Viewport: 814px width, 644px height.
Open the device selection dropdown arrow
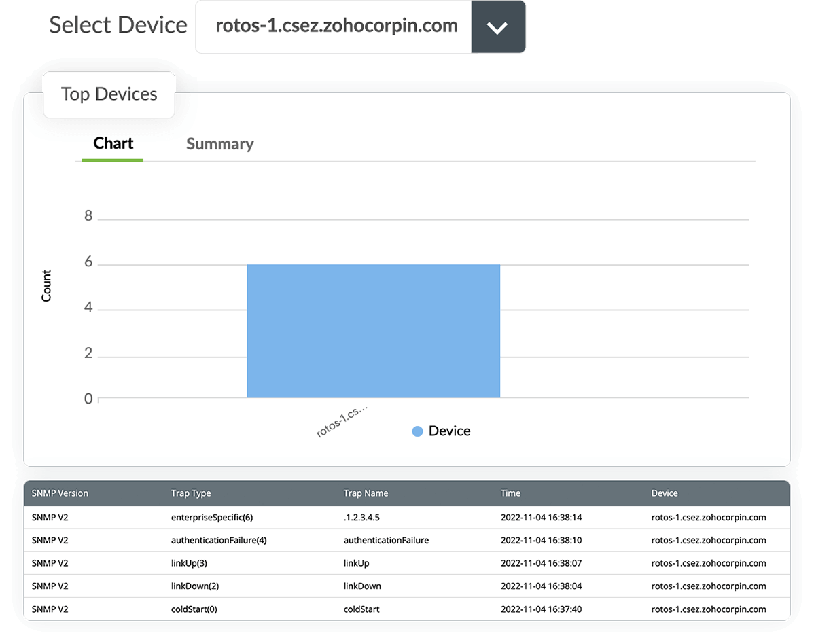498,27
